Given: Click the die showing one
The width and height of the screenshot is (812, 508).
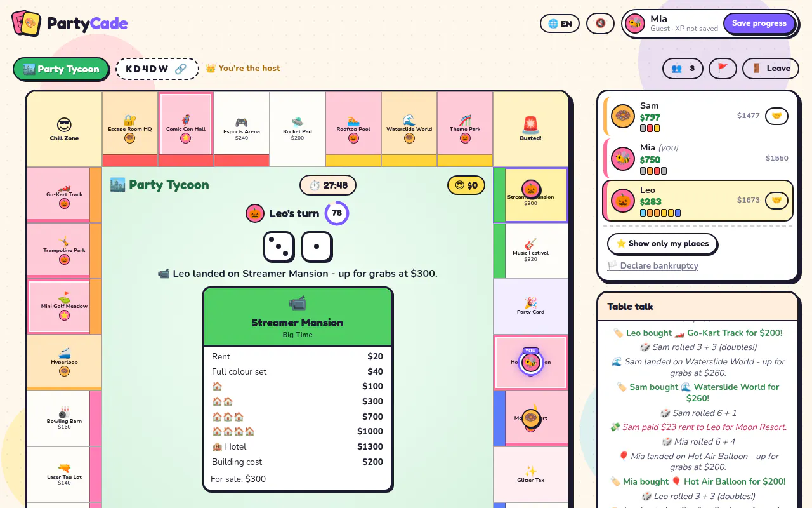Looking at the screenshot, I should tap(317, 247).
